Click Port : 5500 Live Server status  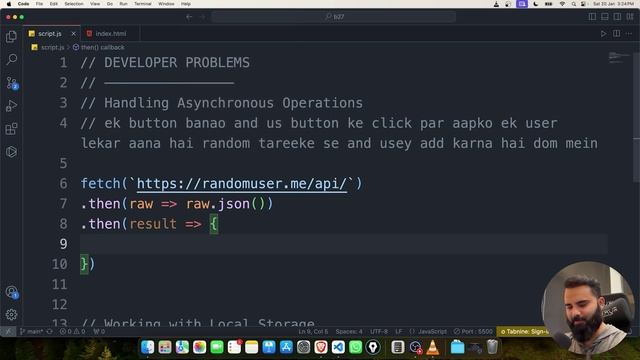coord(473,331)
